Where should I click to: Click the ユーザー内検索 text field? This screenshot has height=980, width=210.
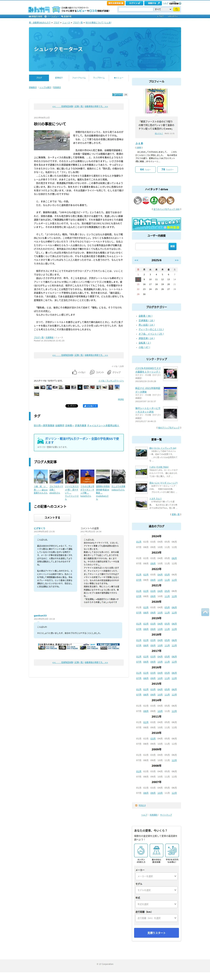pyautogui.click(x=151, y=246)
